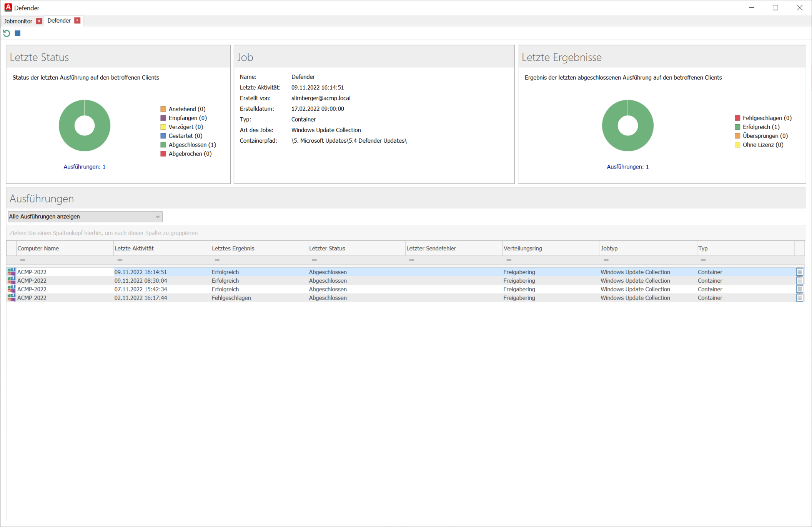Open log icon for 09.11.2022 08:30:04 row
The image size is (812, 527).
tap(799, 281)
